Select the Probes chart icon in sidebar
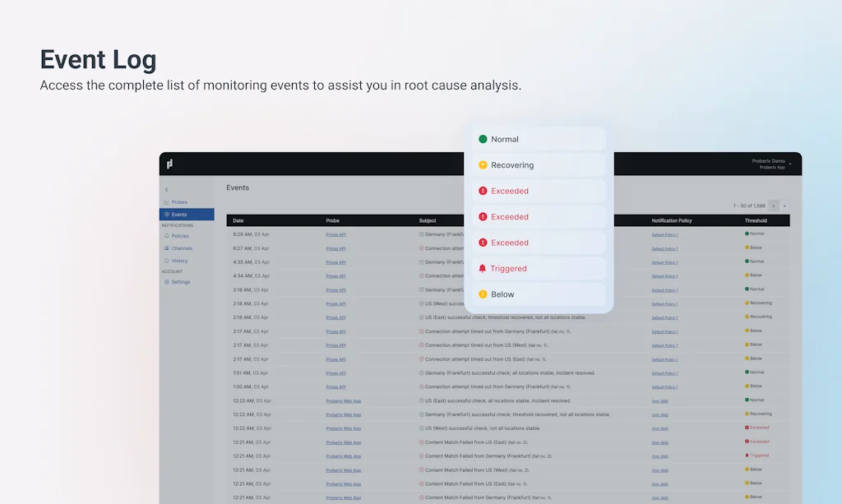842x504 pixels. 167,202
